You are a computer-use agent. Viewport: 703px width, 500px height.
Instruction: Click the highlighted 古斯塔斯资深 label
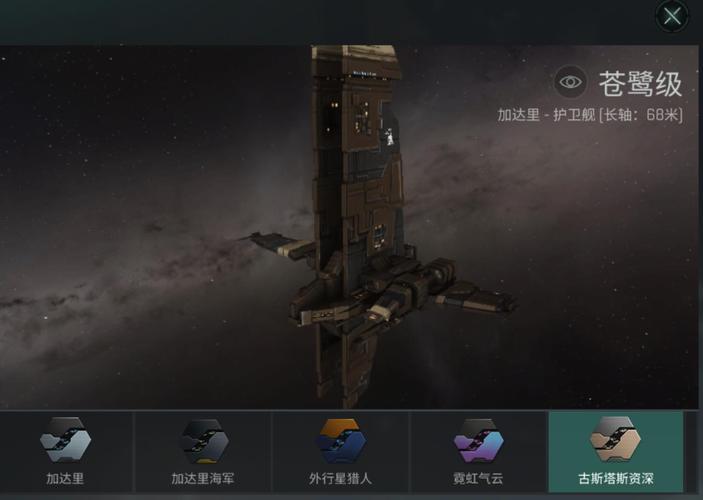click(x=616, y=478)
